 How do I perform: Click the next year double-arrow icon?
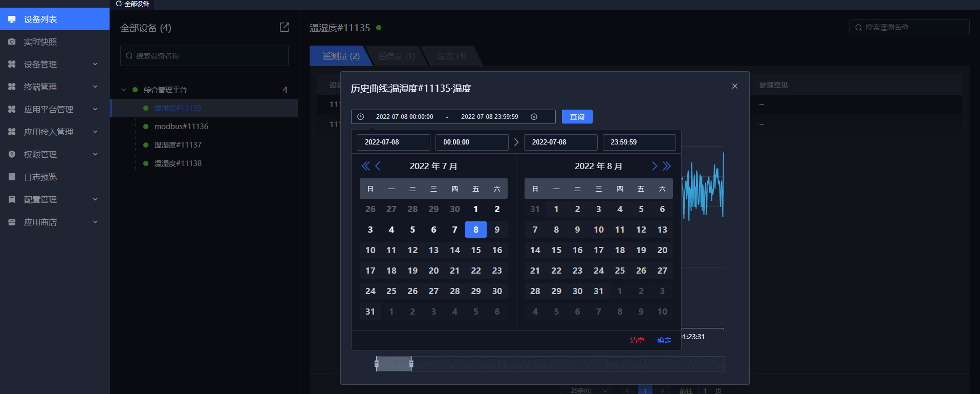tap(666, 166)
